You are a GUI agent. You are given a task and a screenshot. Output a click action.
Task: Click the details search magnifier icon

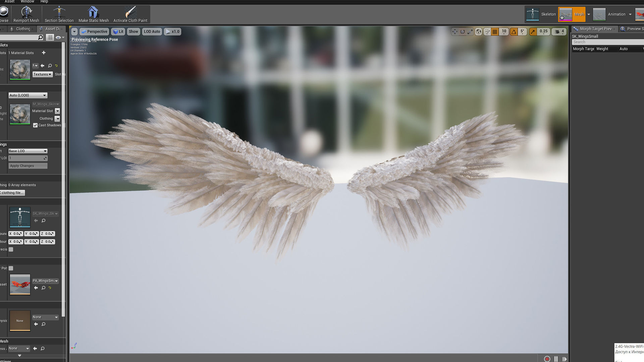(41, 38)
